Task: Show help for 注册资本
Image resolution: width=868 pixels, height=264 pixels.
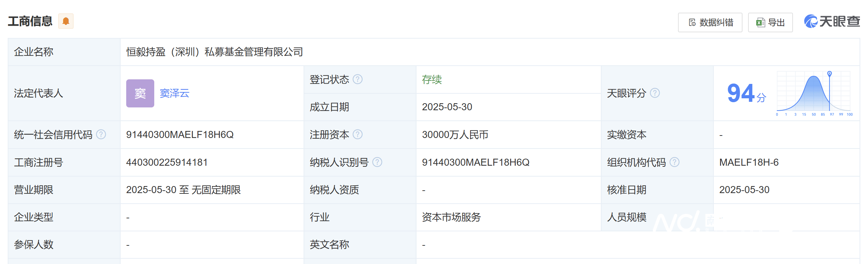Action: (x=358, y=134)
